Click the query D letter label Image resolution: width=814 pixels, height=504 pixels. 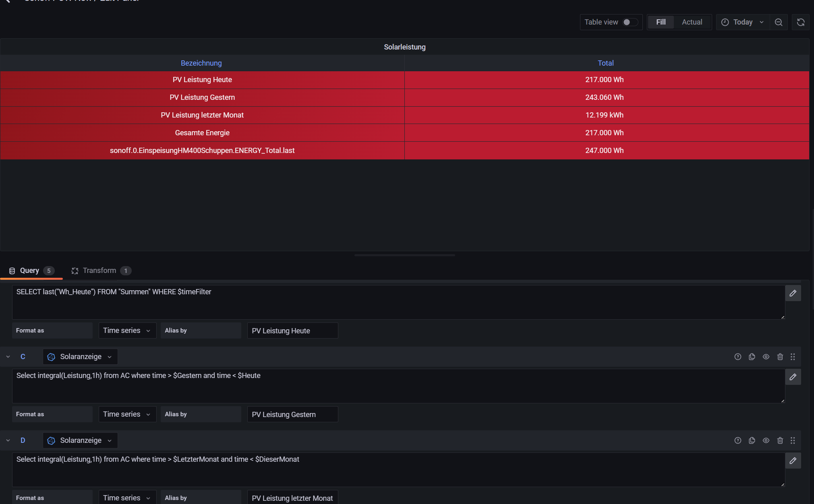[23, 440]
